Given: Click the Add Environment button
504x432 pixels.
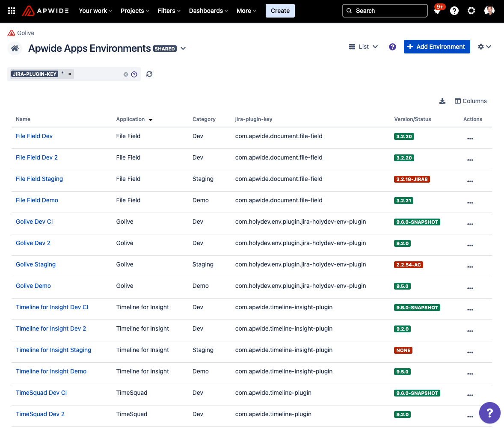Looking at the screenshot, I should (x=436, y=47).
